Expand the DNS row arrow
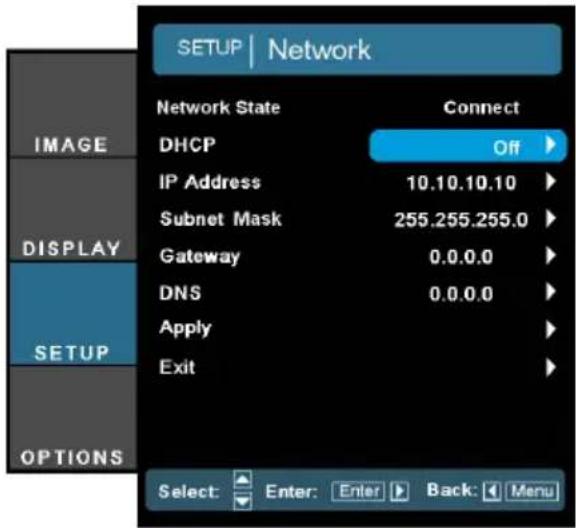The height and width of the screenshot is (528, 576). coord(551,292)
